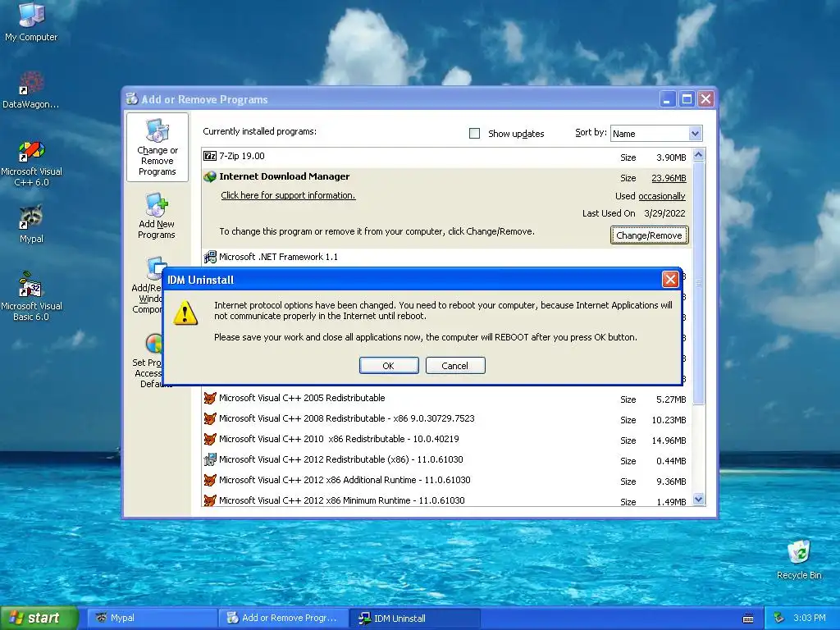Click the .NET Framework 1.1 entry icon
The height and width of the screenshot is (630, 840).
click(210, 257)
